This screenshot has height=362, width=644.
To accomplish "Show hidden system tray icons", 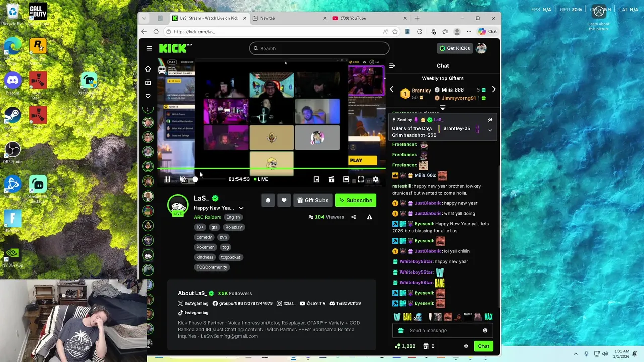I will click(x=575, y=353).
